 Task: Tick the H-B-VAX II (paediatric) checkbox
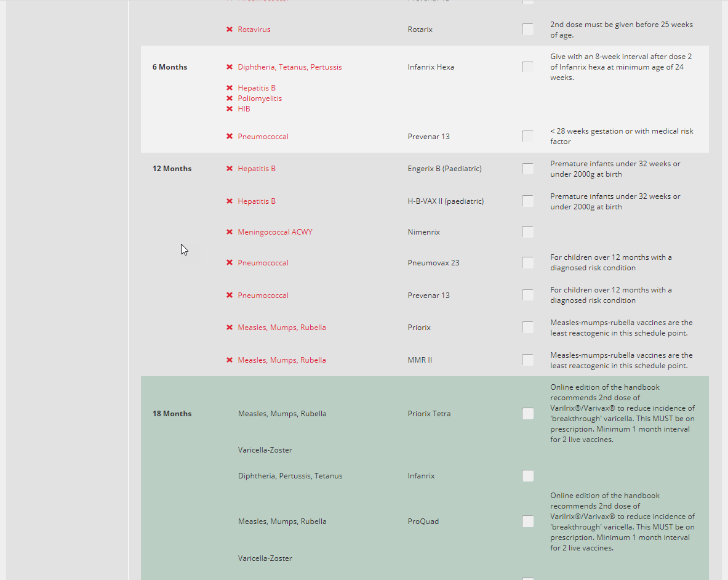[x=527, y=201]
